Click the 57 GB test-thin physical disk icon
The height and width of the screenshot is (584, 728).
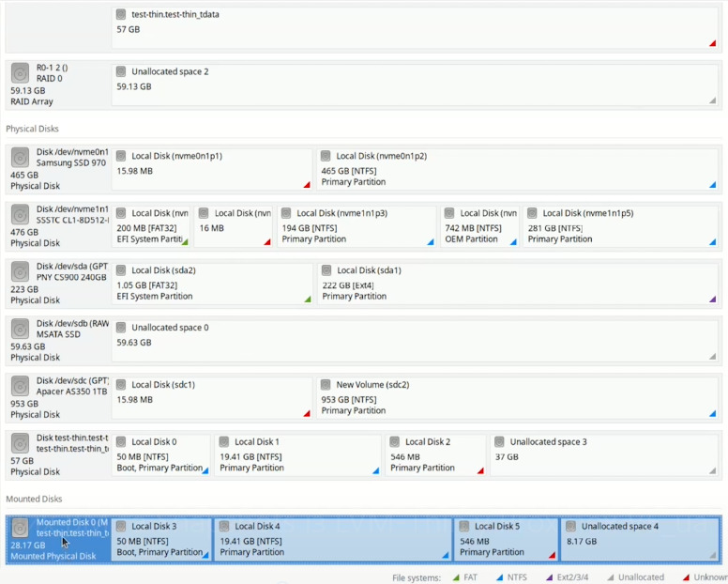20,443
